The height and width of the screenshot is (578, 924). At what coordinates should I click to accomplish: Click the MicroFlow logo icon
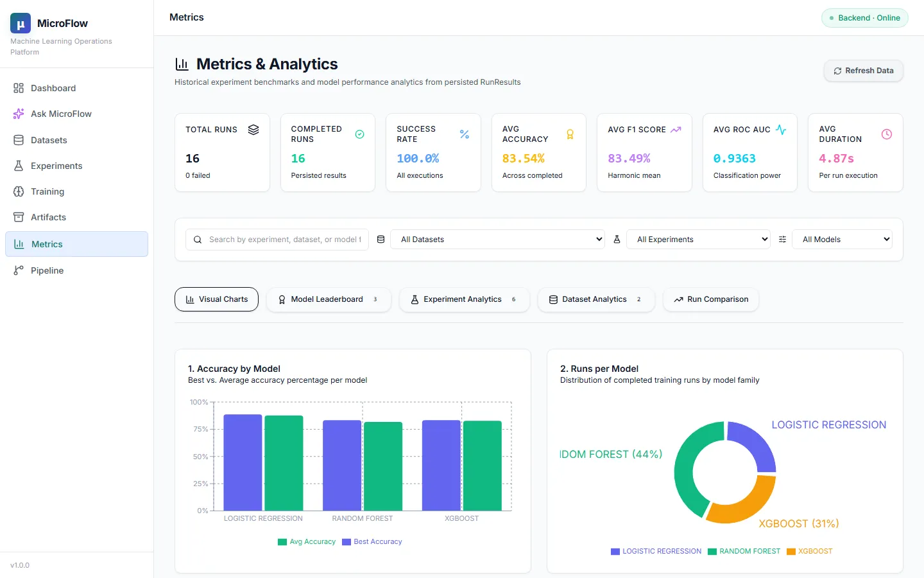[x=21, y=23]
